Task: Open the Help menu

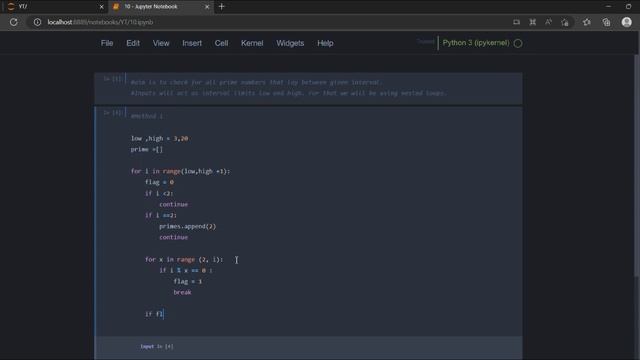Action: coord(325,43)
